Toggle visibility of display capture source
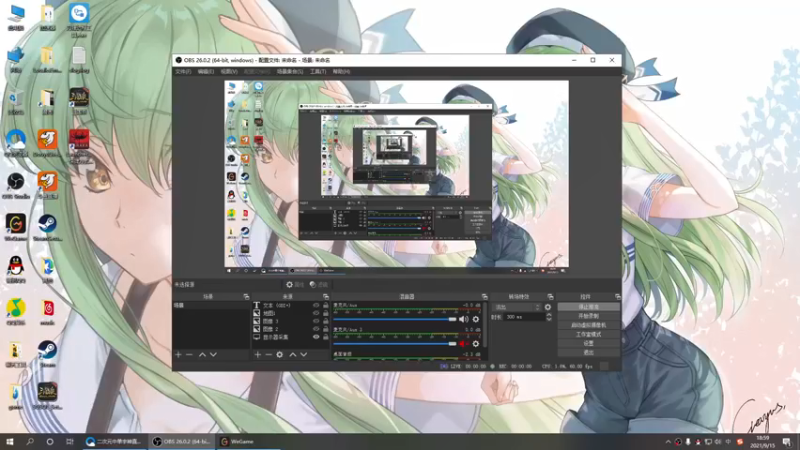Screen dimensions: 800x450 316,337
